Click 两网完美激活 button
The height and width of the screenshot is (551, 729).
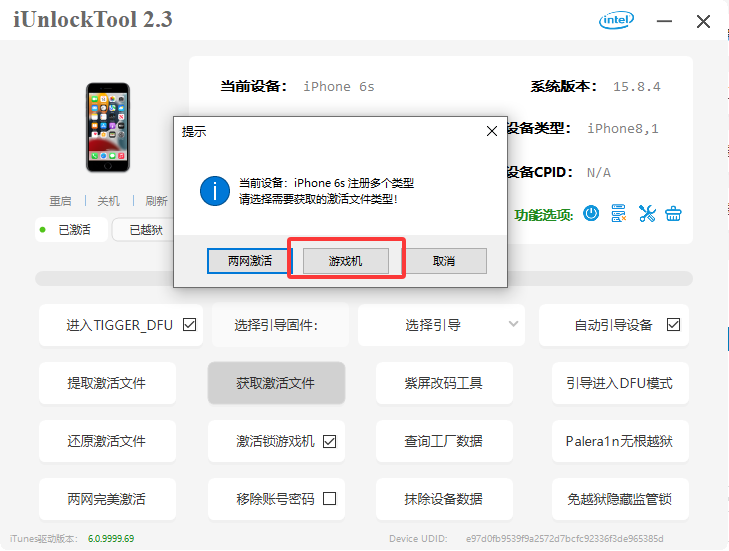[x=107, y=499]
